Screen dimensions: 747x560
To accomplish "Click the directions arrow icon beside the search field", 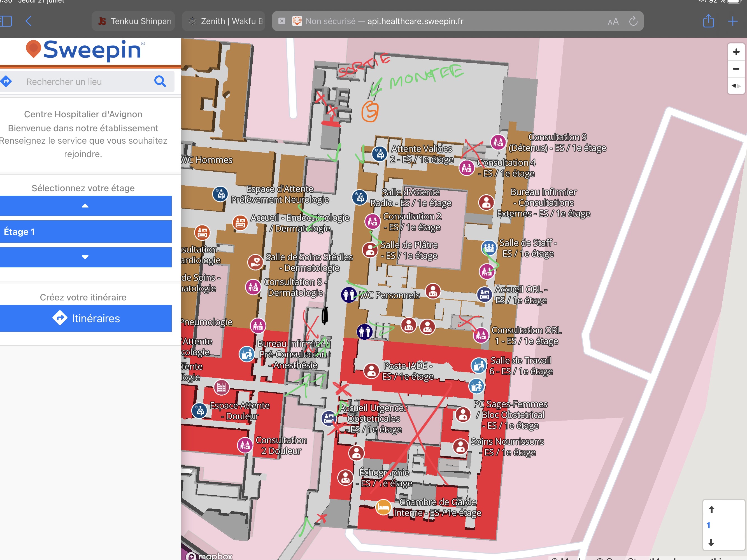I will pos(6,81).
